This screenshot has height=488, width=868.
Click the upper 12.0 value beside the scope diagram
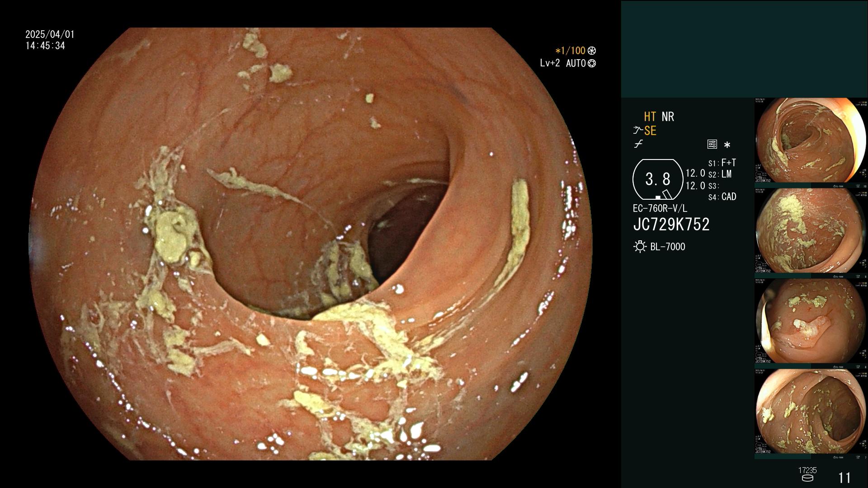tap(695, 174)
